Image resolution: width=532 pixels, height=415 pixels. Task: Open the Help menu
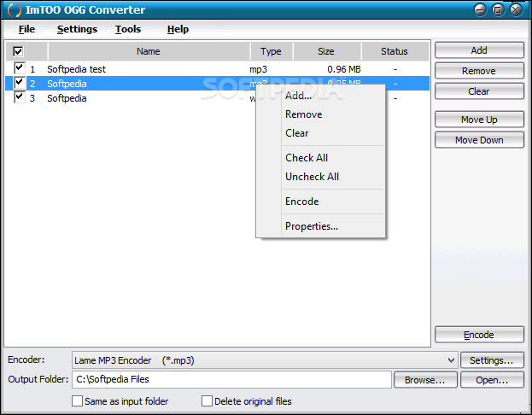[178, 29]
